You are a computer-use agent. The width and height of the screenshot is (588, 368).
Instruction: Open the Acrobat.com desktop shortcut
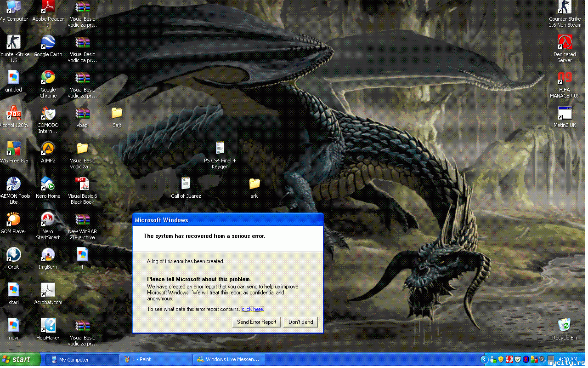[48, 294]
